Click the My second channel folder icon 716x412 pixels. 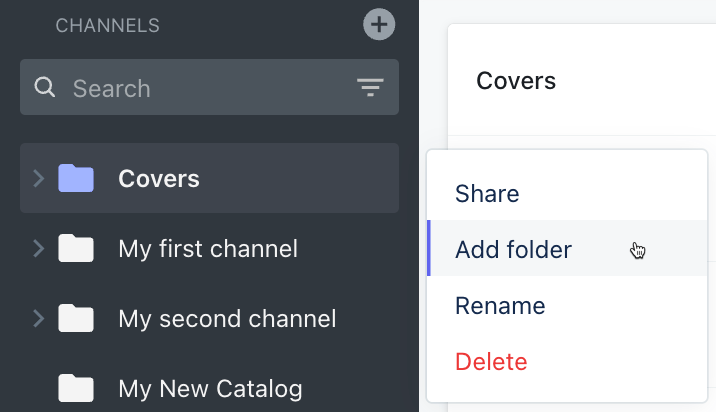tap(76, 319)
